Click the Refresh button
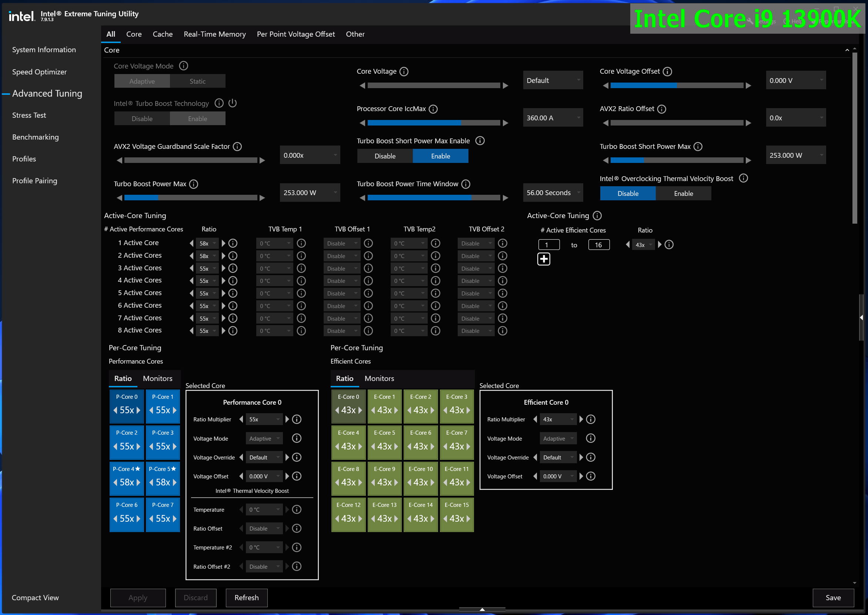 [x=247, y=598]
